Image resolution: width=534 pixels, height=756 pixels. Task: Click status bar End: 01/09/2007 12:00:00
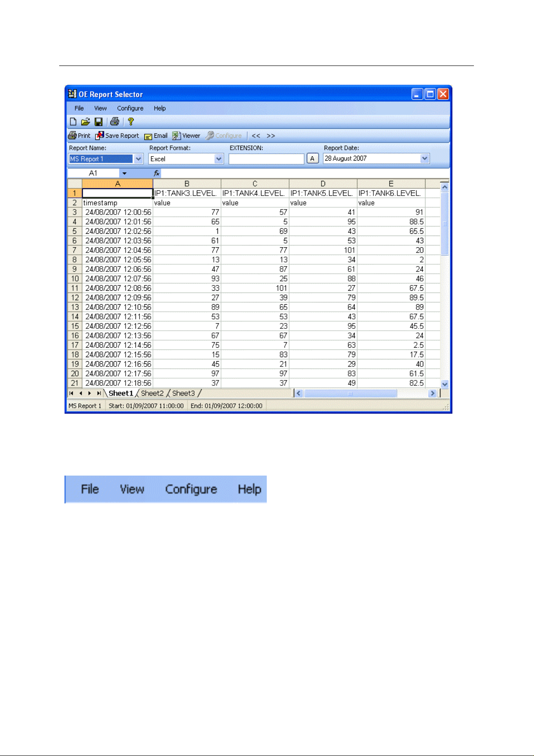(226, 406)
